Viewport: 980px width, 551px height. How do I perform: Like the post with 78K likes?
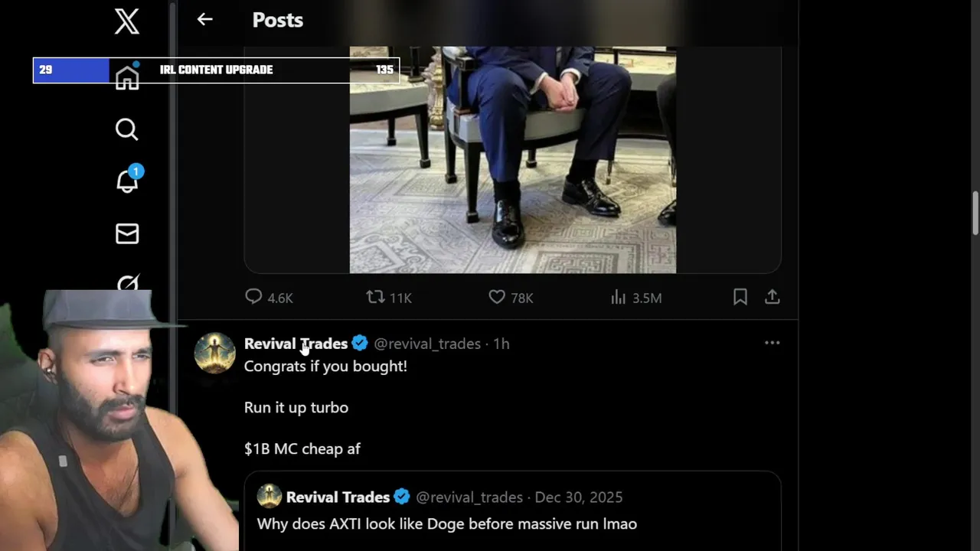click(497, 297)
